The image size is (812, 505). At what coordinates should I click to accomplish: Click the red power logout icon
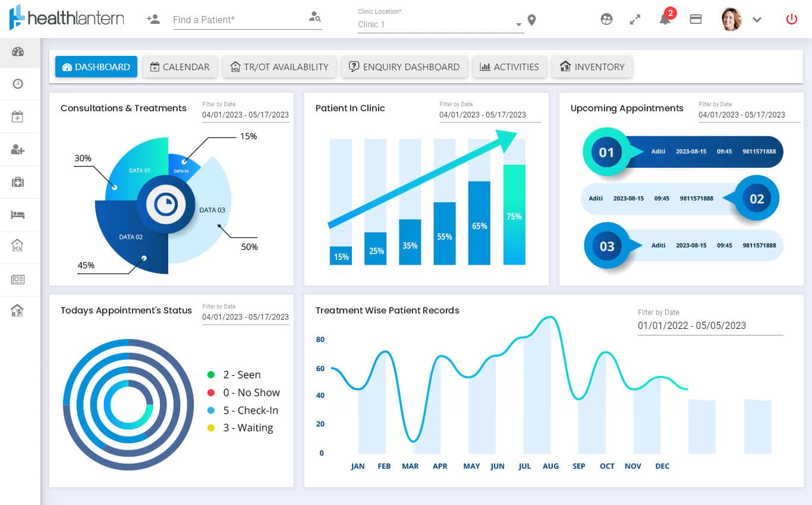click(x=791, y=19)
